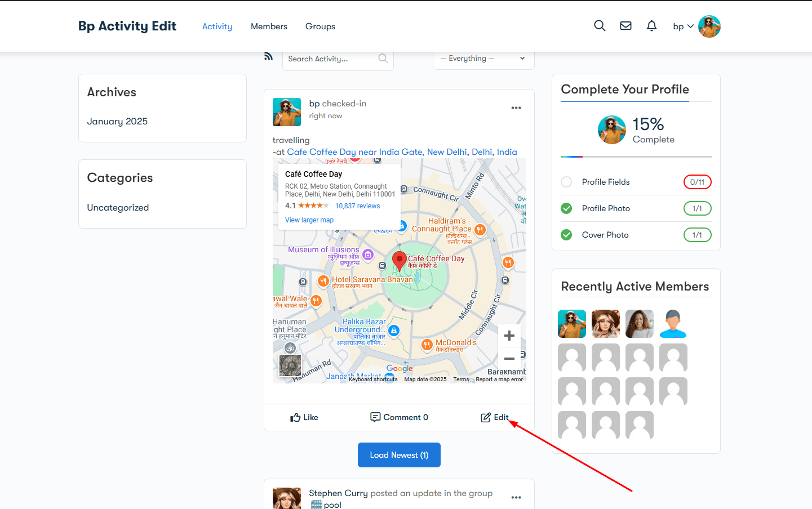Open the notifications bell icon

(651, 26)
